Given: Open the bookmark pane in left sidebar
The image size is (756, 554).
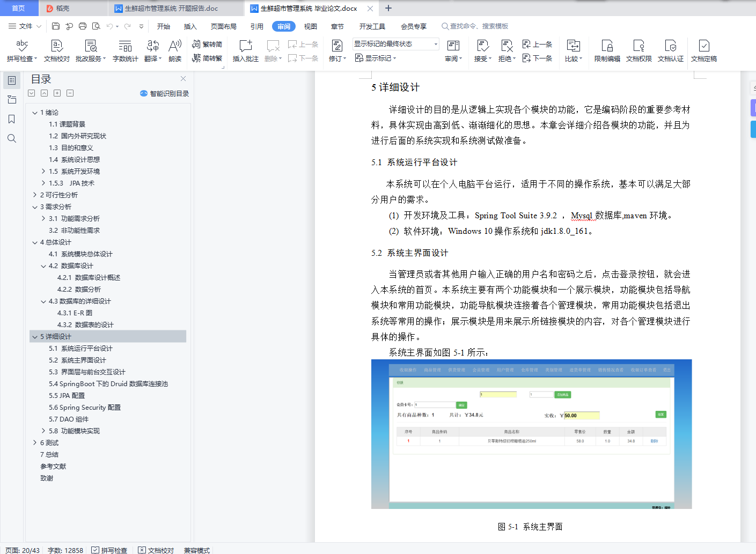Looking at the screenshot, I should pyautogui.click(x=12, y=119).
